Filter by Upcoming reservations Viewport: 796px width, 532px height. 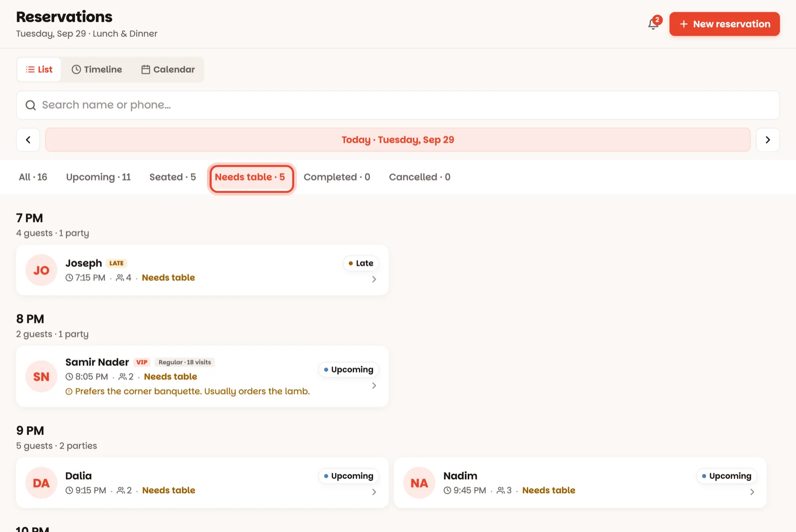coord(99,177)
